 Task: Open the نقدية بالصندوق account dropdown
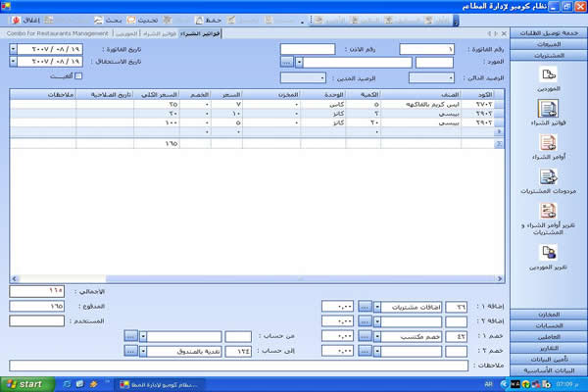144,348
